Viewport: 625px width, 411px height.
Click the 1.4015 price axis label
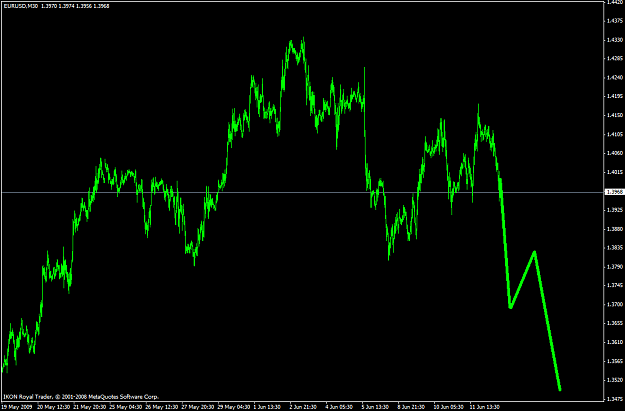pos(615,172)
